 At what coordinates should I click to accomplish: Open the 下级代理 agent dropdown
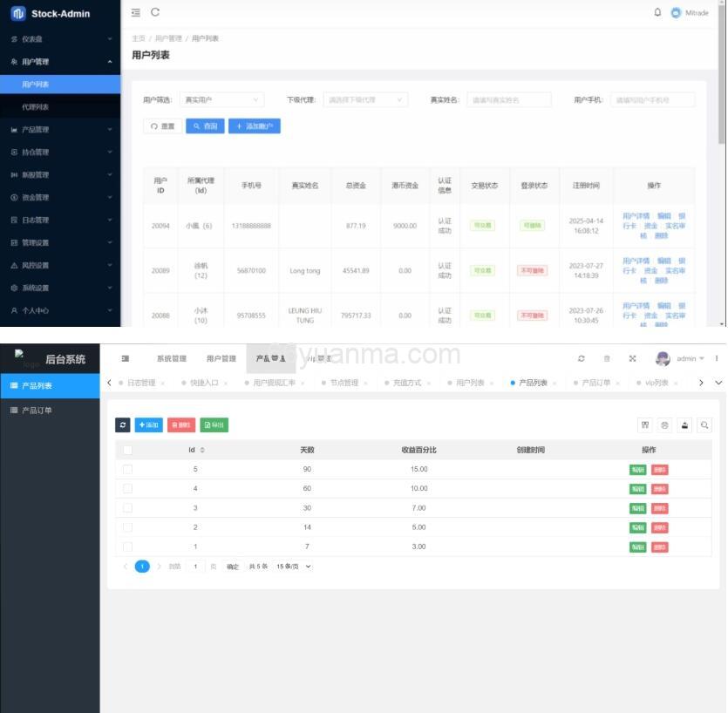tap(365, 100)
